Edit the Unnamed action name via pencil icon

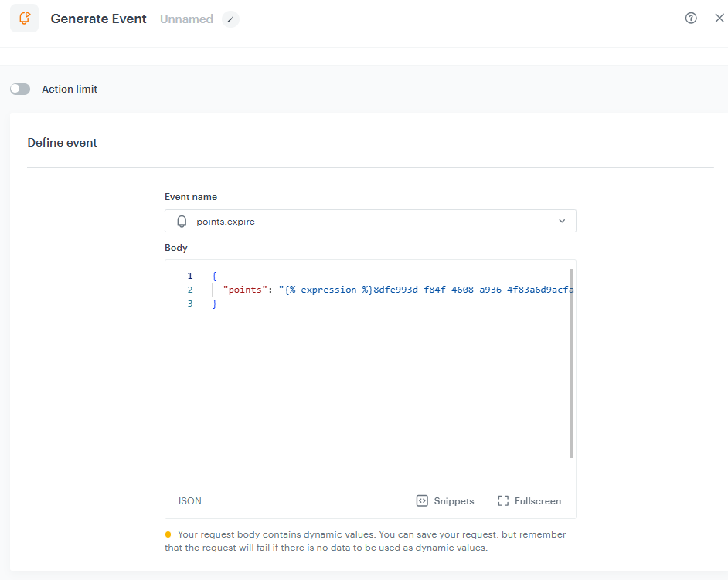(230, 19)
